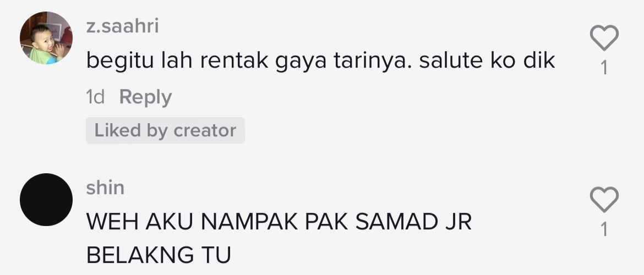
Task: Click the like count under shin's heart
Action: [604, 229]
